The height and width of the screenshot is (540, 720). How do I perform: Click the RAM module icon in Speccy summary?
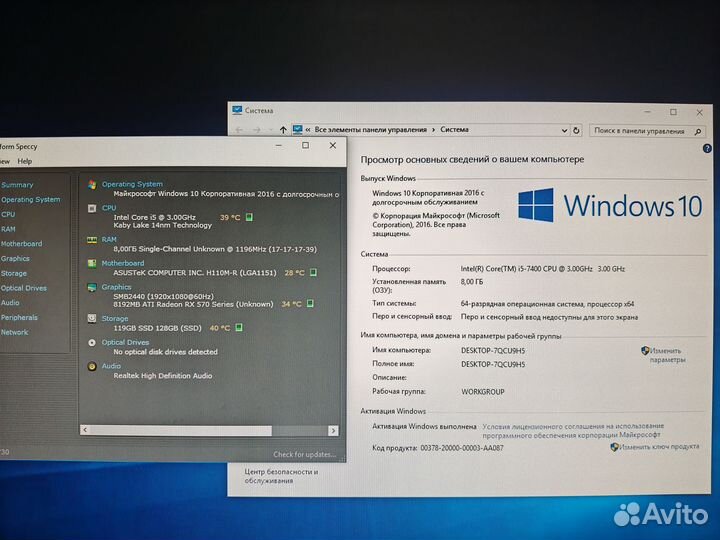point(92,240)
